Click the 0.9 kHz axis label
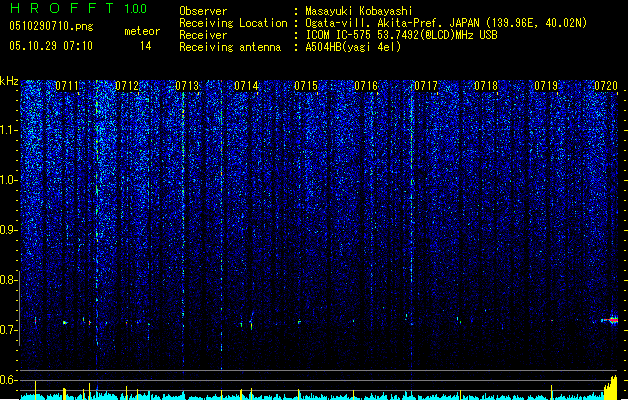This screenshot has width=629, height=400. (x=9, y=230)
